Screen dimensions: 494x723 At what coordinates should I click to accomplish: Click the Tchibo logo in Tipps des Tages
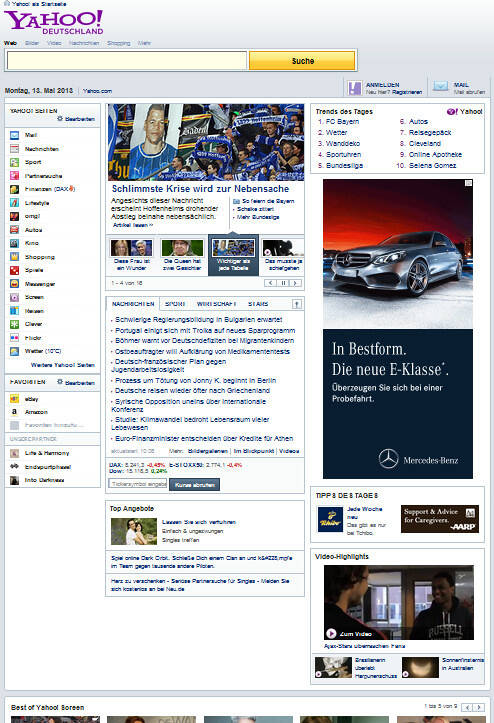(330, 520)
